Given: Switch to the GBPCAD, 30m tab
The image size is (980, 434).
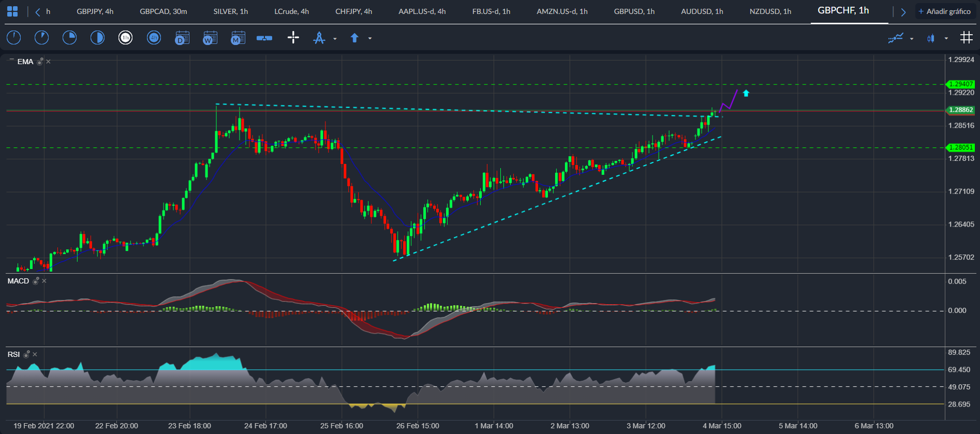Looking at the screenshot, I should point(164,11).
